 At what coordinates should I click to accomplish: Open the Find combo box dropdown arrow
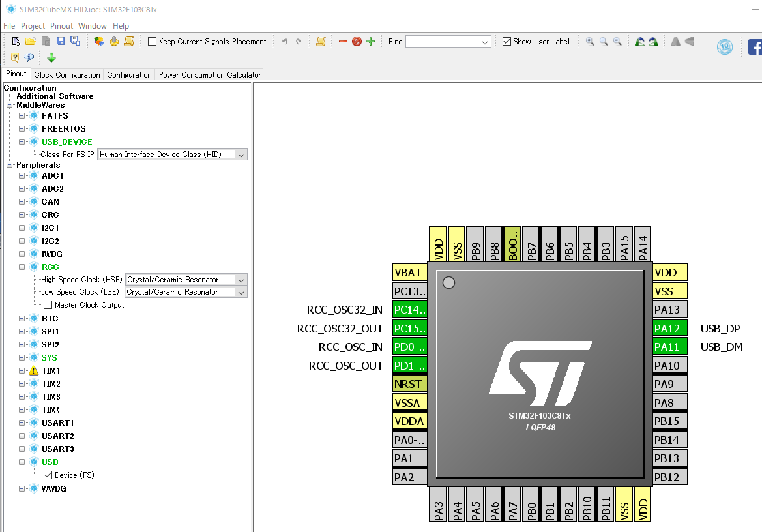(x=484, y=42)
